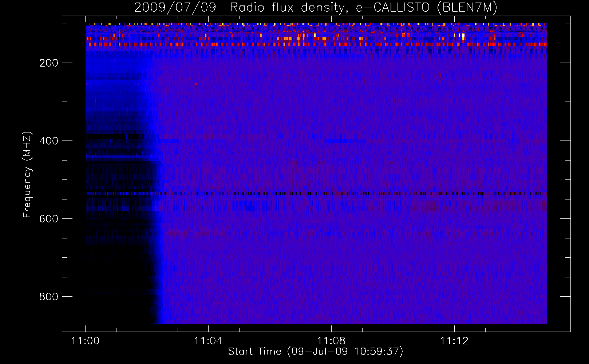The height and width of the screenshot is (364, 589).
Task: Select the 200 frequency axis label
Action: (x=49, y=63)
